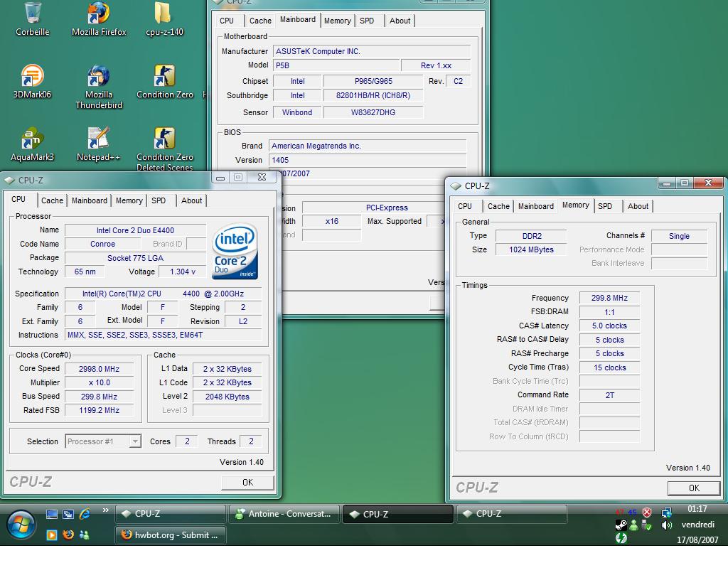Activate the first CPU-Z taskbar button
728x580 pixels.
pos(171,514)
